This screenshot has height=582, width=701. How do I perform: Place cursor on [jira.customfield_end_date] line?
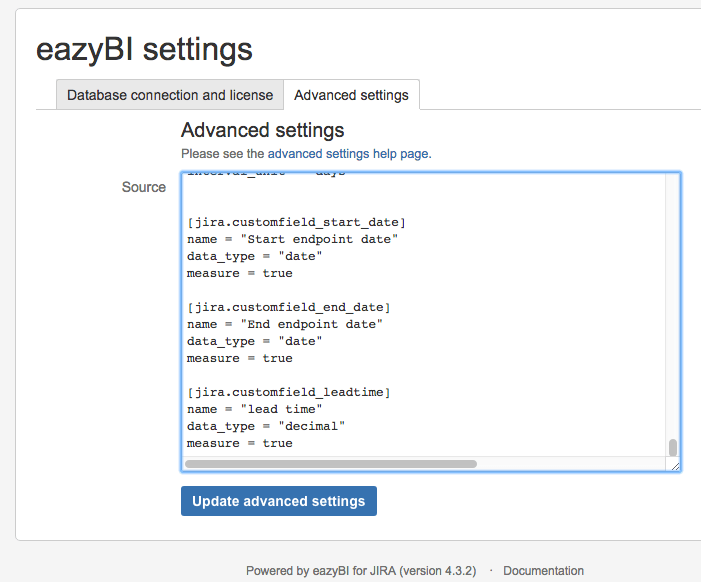click(289, 307)
